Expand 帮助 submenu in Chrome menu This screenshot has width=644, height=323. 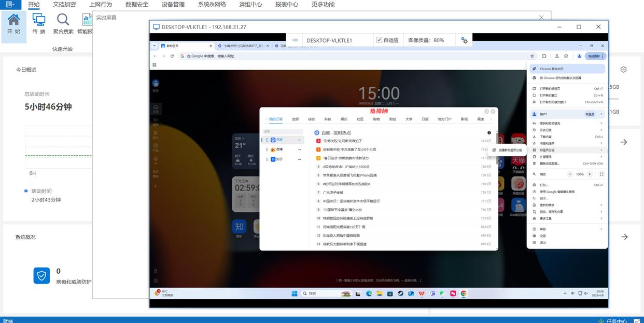(567, 229)
